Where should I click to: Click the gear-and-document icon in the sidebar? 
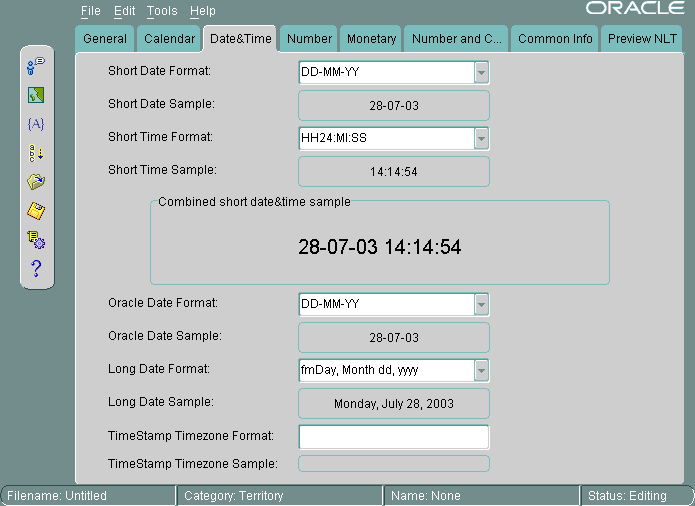pyautogui.click(x=36, y=239)
